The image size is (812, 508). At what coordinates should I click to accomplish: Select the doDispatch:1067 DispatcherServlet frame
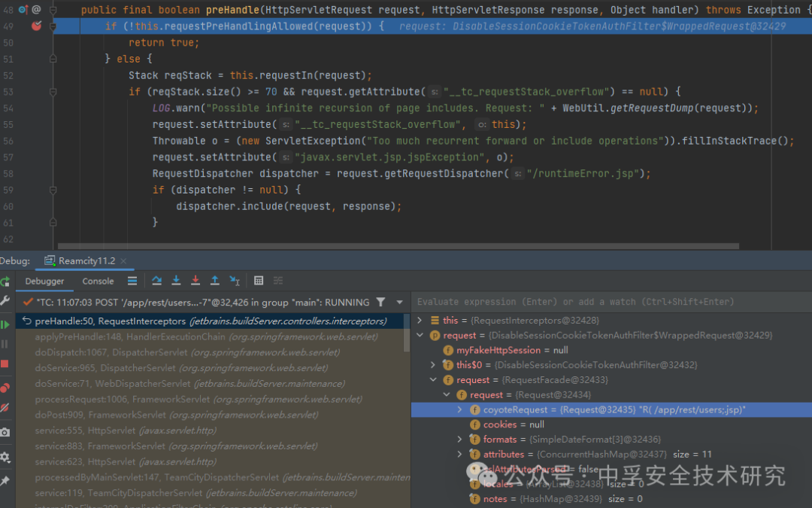(x=211, y=352)
